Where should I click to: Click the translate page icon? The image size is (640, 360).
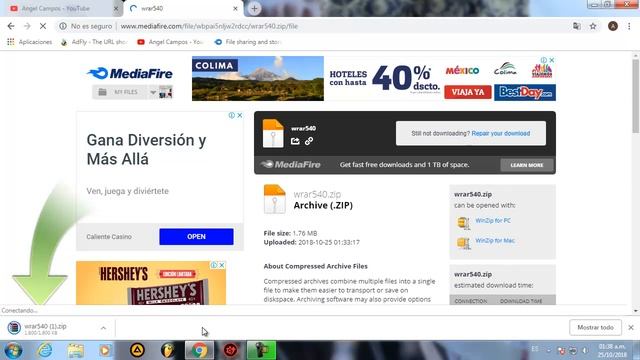577,26
